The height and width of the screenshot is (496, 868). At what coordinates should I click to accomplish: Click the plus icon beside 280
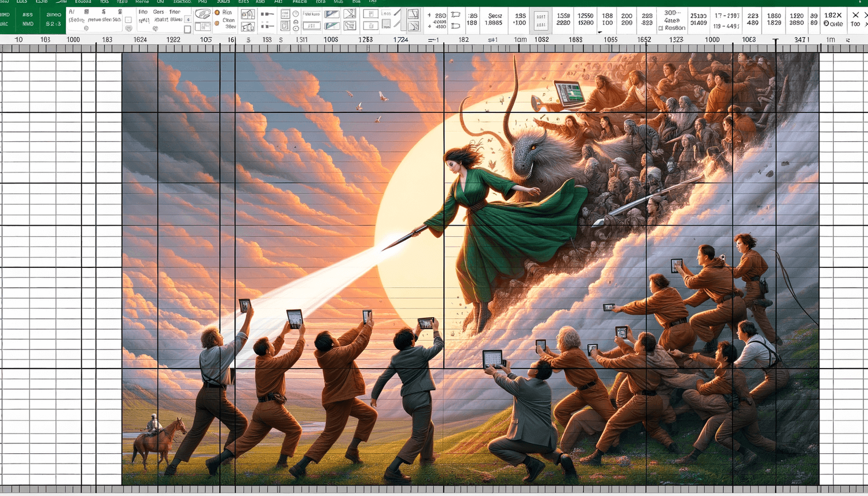429,16
